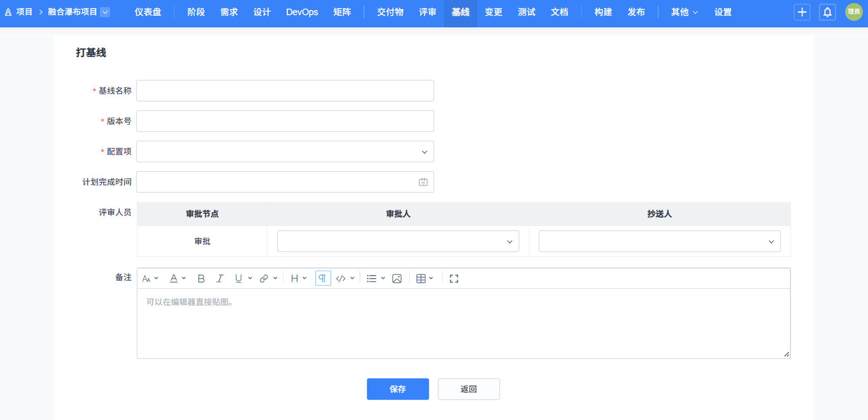Open the notification bell
The image size is (868, 420).
coord(827,12)
